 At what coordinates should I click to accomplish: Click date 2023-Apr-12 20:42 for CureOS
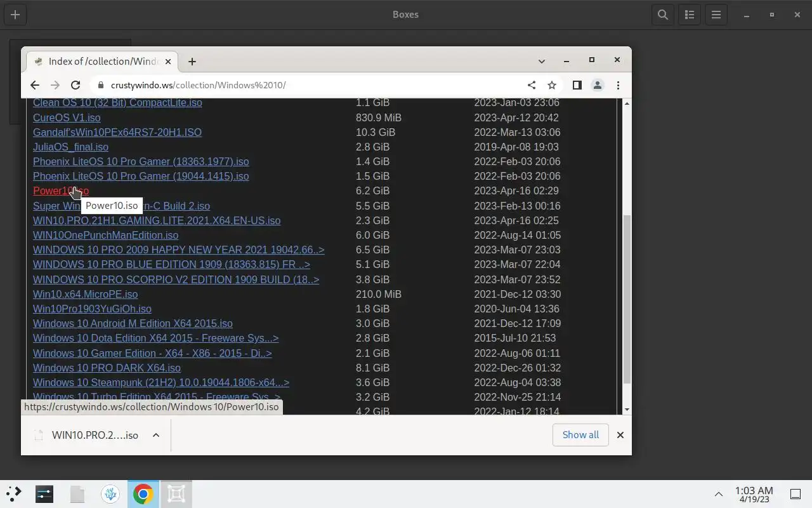click(x=516, y=117)
